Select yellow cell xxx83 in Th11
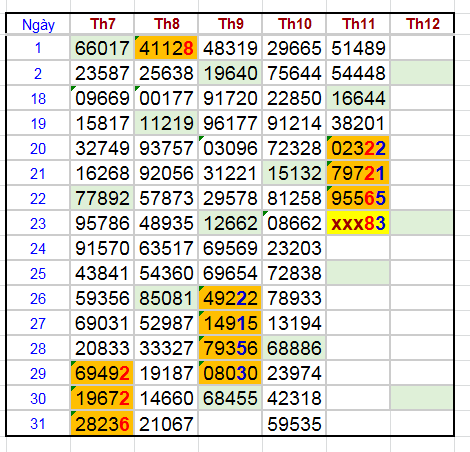The image size is (470, 452). [358, 223]
